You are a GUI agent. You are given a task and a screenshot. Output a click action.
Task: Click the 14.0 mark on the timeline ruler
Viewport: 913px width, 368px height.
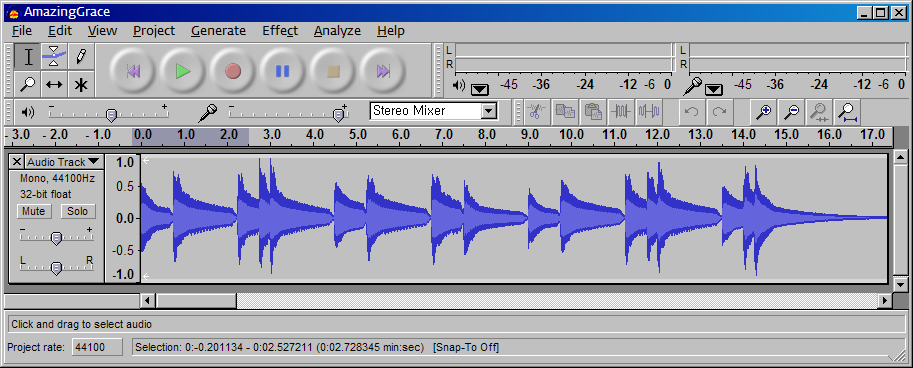pos(743,135)
